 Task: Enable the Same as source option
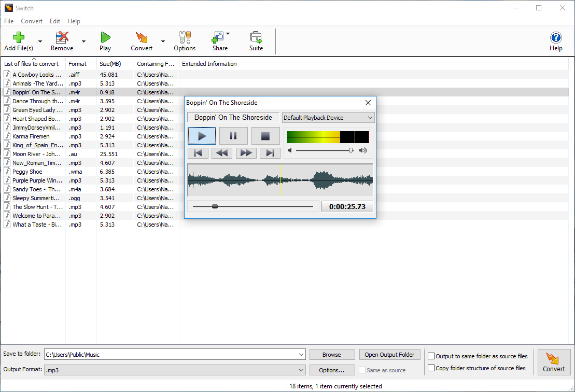pyautogui.click(x=362, y=370)
